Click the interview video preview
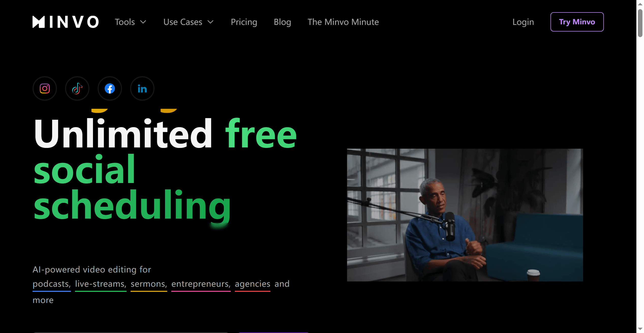644x333 pixels. [x=465, y=215]
